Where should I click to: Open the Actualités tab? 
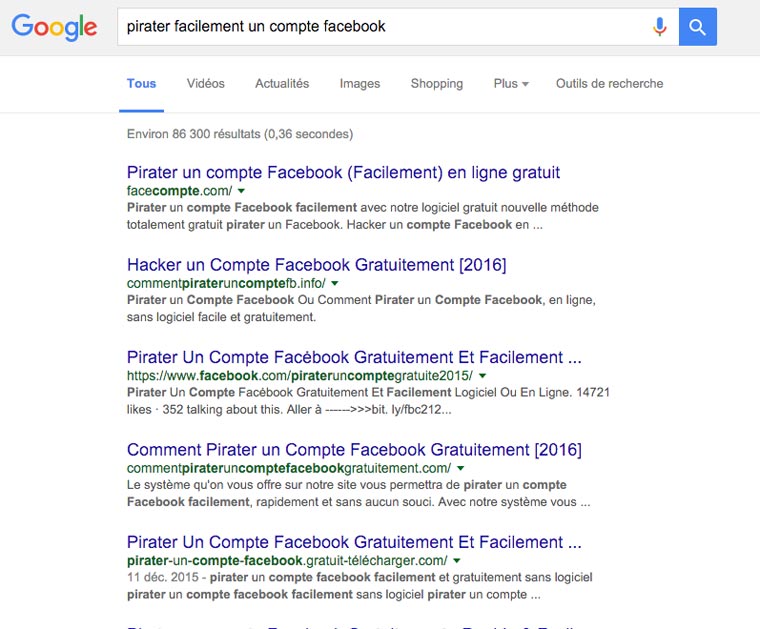tap(282, 83)
